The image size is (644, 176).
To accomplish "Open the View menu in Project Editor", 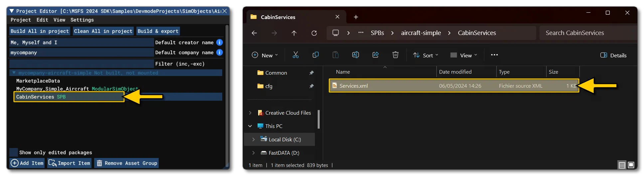I will pyautogui.click(x=59, y=20).
